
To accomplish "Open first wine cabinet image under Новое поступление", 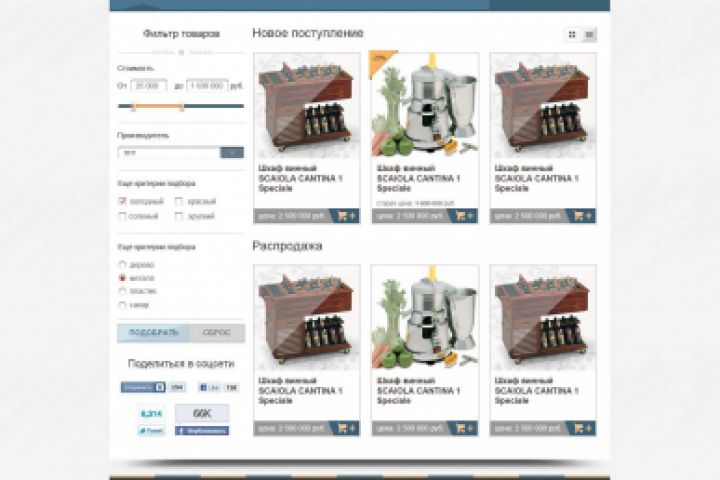I will pyautogui.click(x=307, y=106).
